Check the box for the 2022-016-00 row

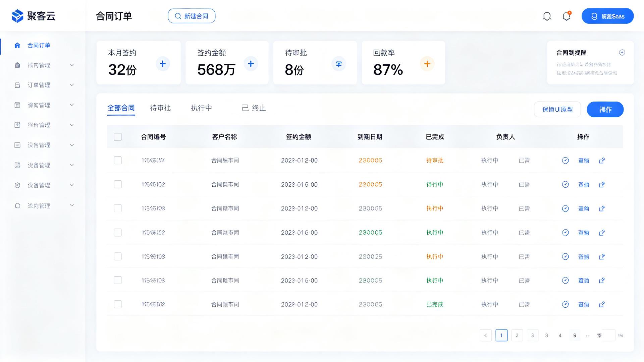[118, 232]
